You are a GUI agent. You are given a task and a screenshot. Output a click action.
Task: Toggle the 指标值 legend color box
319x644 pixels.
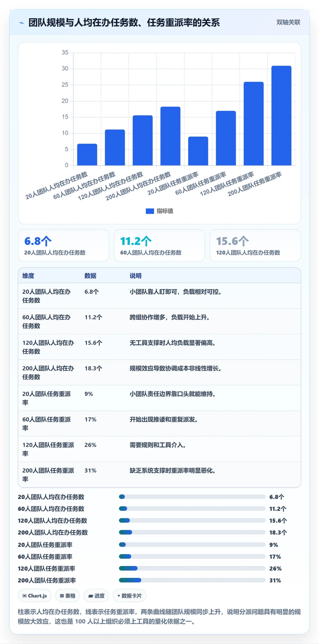click(150, 211)
